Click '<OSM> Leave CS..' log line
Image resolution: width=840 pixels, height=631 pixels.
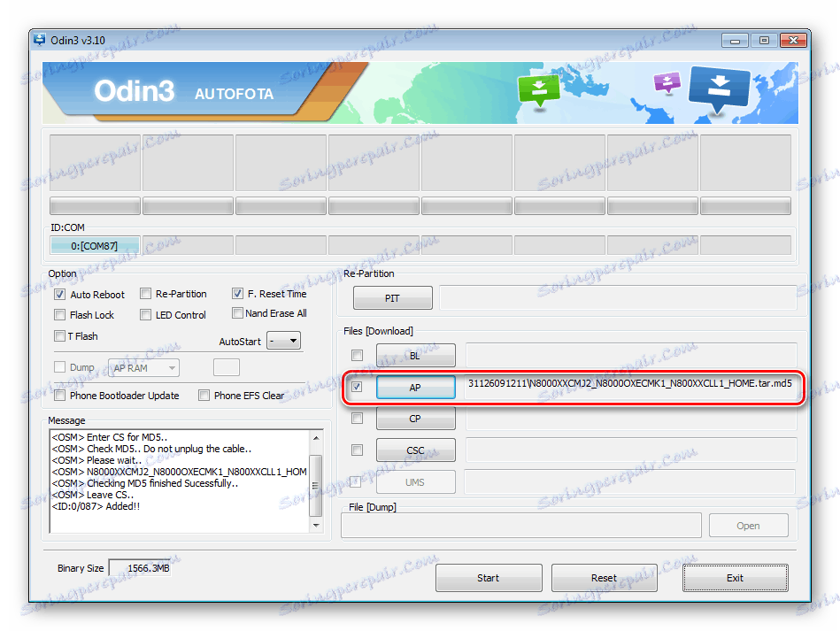[93, 495]
